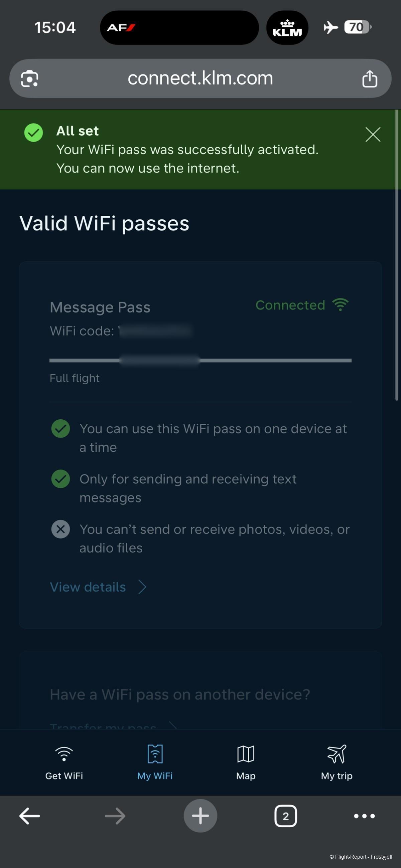Open a new tab with the plus button
The width and height of the screenshot is (401, 868).
click(200, 816)
